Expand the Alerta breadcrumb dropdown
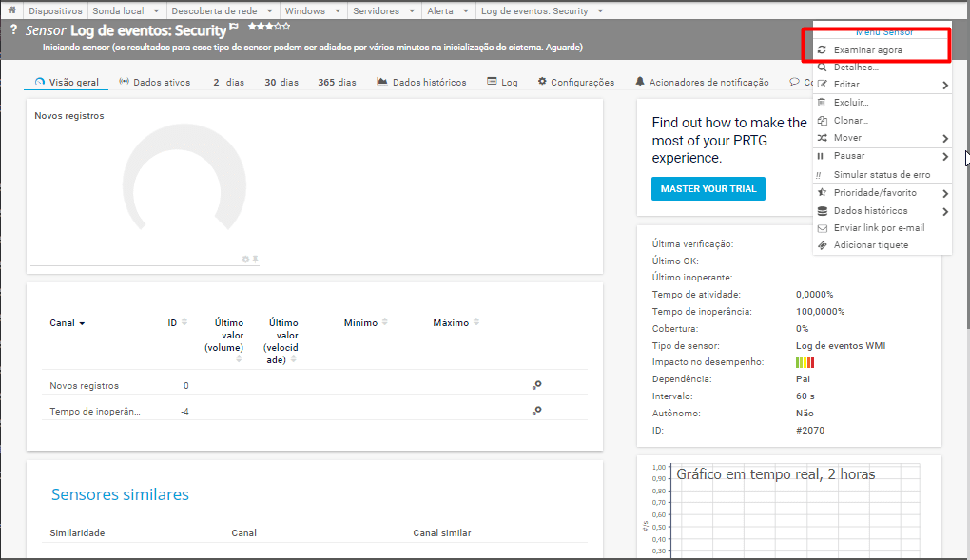Screen dimensions: 970x560 click(x=465, y=11)
